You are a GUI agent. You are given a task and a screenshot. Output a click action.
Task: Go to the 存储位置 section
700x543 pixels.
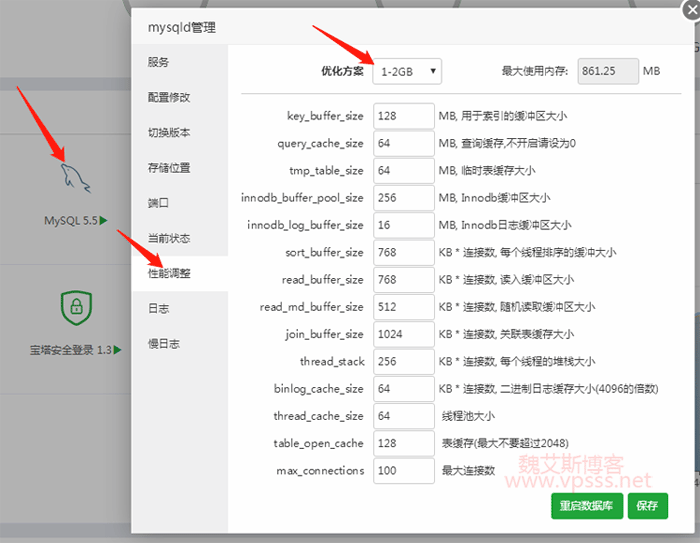pos(168,168)
